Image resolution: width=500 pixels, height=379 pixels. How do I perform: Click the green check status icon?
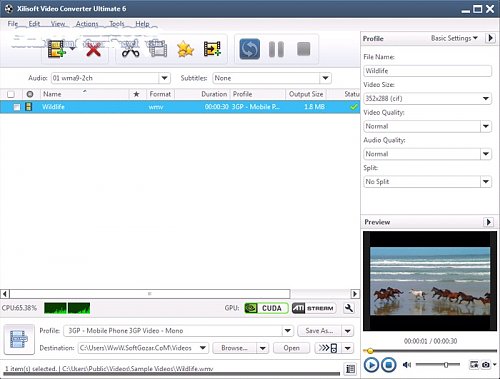click(x=353, y=107)
